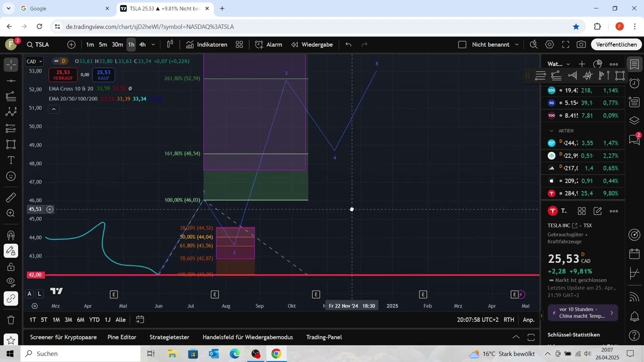Open the Trading-Panel tab

[x=324, y=337]
